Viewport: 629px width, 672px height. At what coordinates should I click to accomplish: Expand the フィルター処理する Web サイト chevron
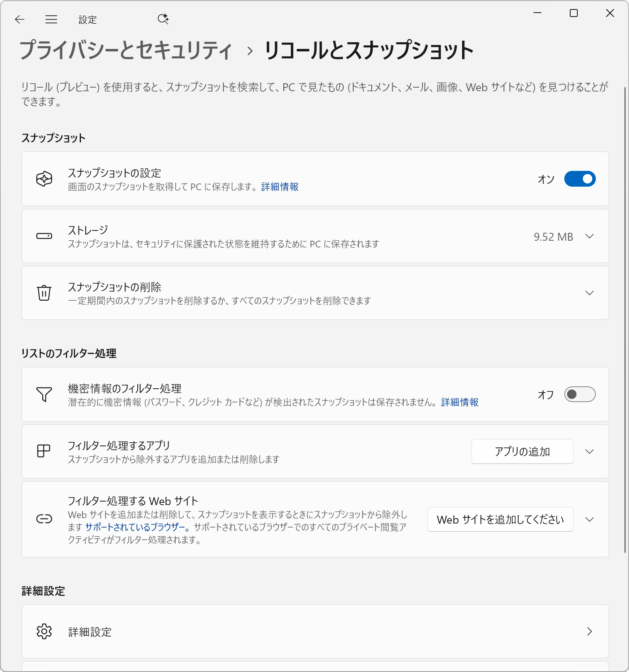coord(590,519)
